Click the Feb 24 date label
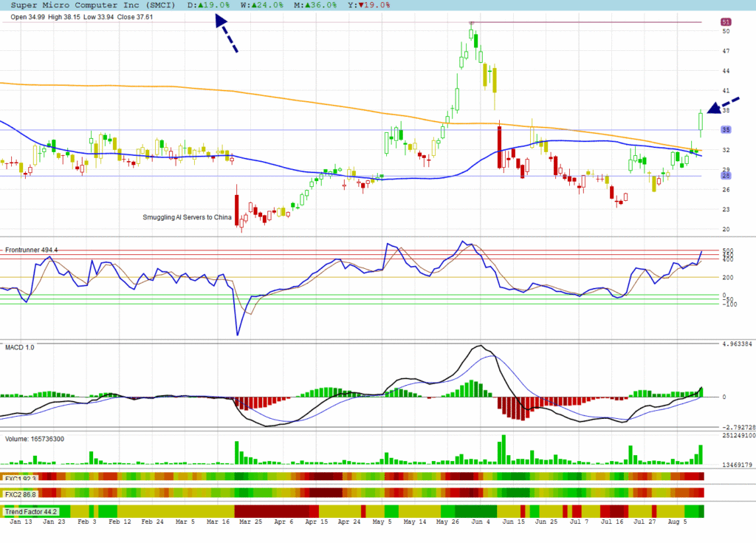This screenshot has width=756, height=543. coord(152,522)
